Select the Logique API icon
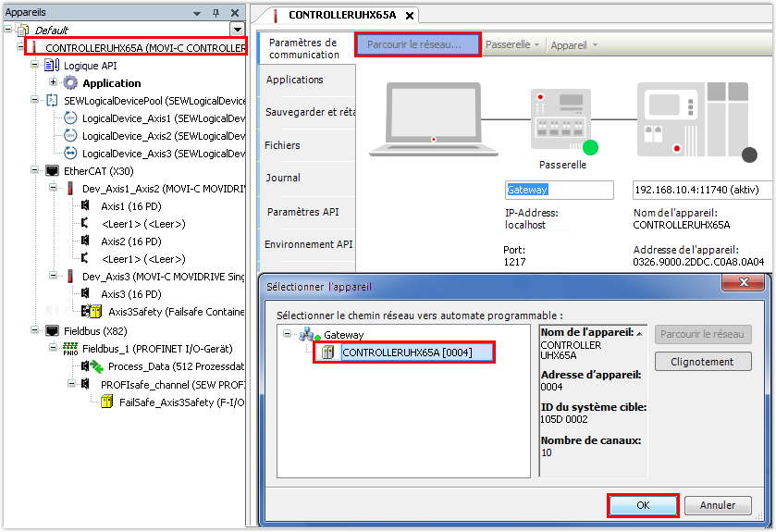This screenshot has height=532, width=776. (x=52, y=66)
